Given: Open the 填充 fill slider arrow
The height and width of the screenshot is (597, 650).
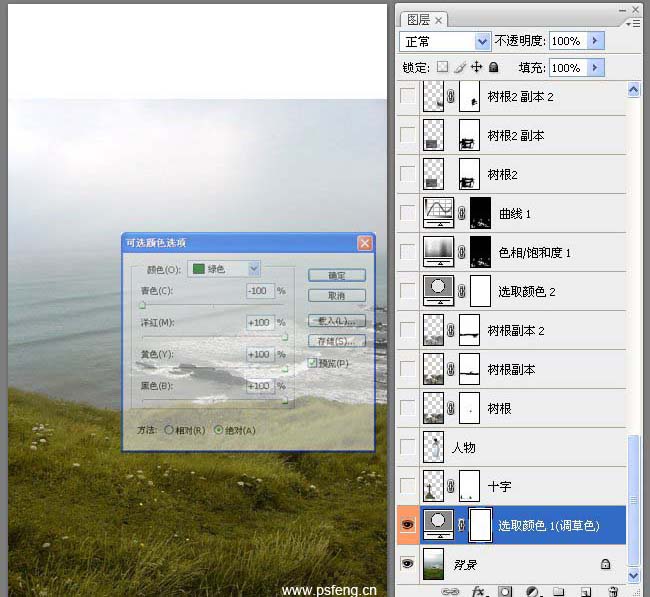Looking at the screenshot, I should 596,67.
